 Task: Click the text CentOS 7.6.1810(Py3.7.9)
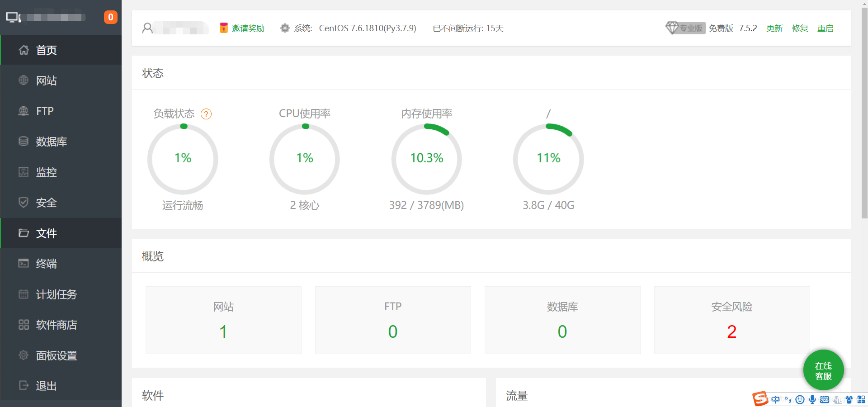tap(368, 28)
